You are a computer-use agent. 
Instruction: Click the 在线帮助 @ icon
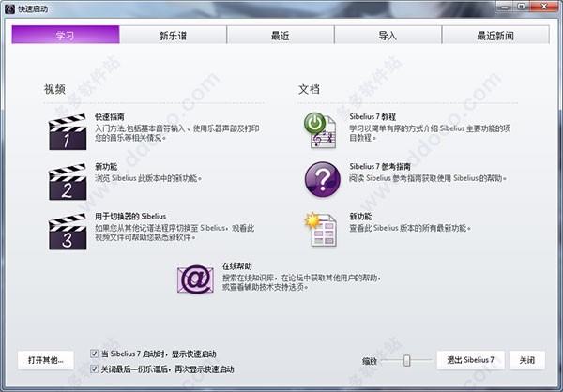tap(195, 279)
